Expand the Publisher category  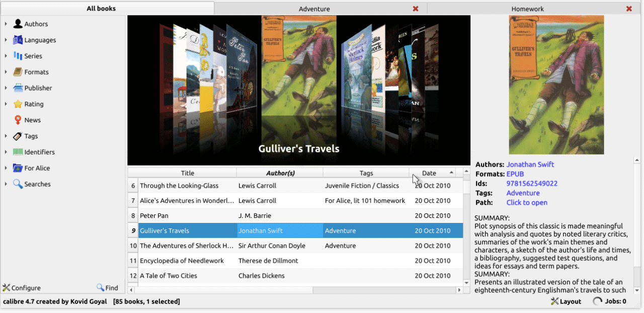[6, 88]
